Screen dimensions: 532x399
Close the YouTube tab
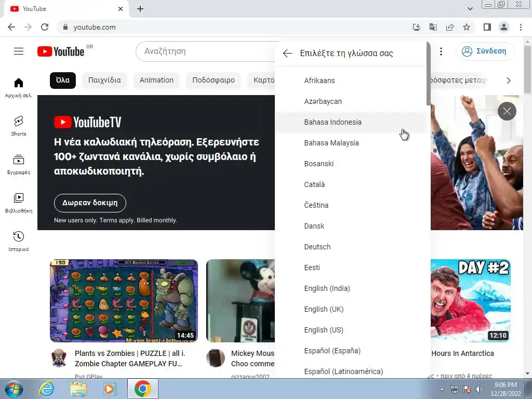tap(121, 9)
